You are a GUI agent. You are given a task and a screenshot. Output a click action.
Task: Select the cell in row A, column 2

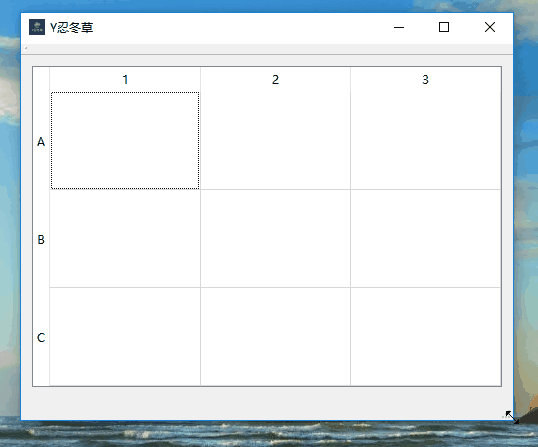point(276,141)
